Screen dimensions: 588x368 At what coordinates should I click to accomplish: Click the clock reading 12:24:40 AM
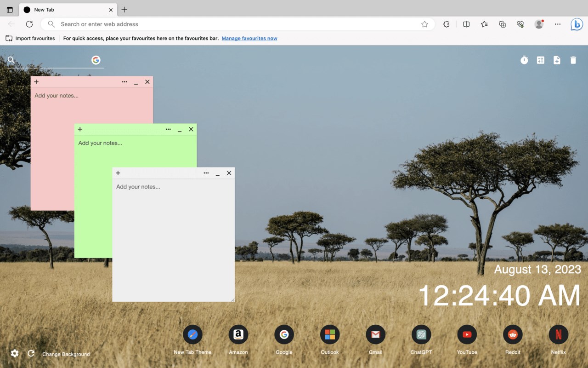[499, 296]
